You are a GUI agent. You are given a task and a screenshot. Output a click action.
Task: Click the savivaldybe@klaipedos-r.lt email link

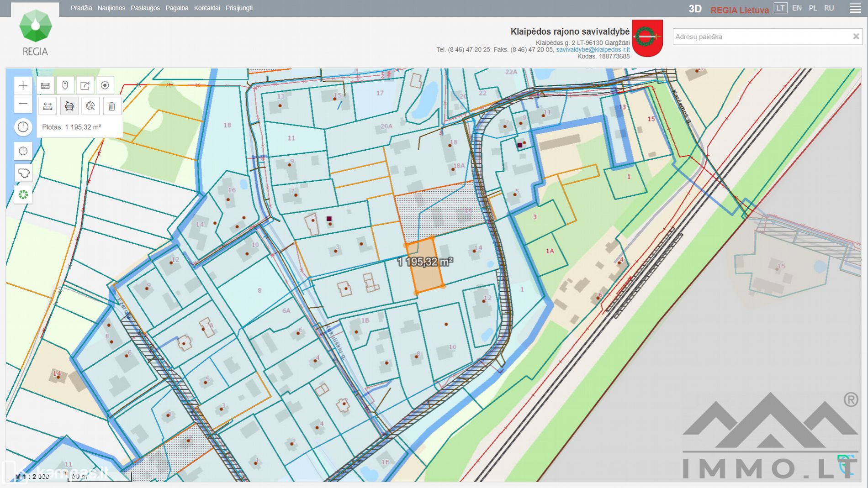593,49
